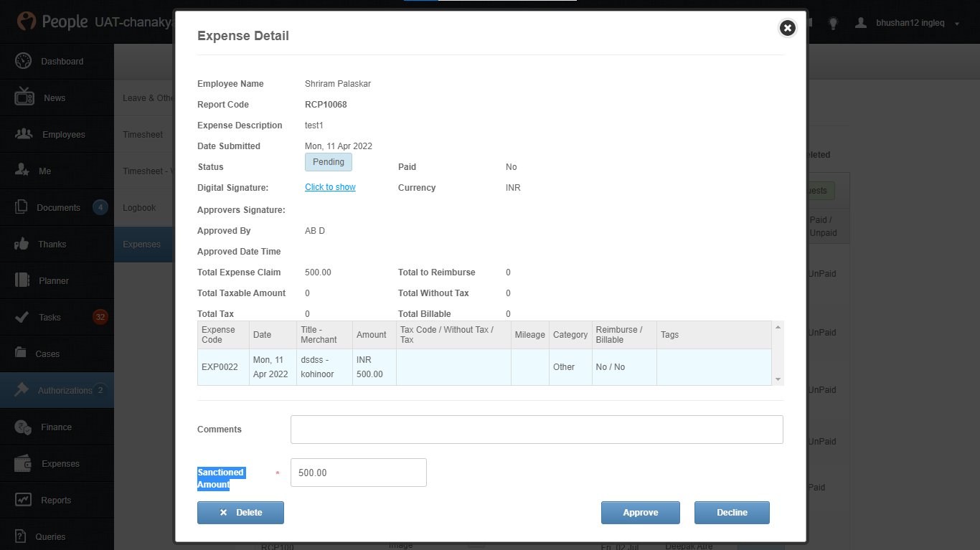Click the Expense Code column header
The height and width of the screenshot is (550, 980).
223,335
